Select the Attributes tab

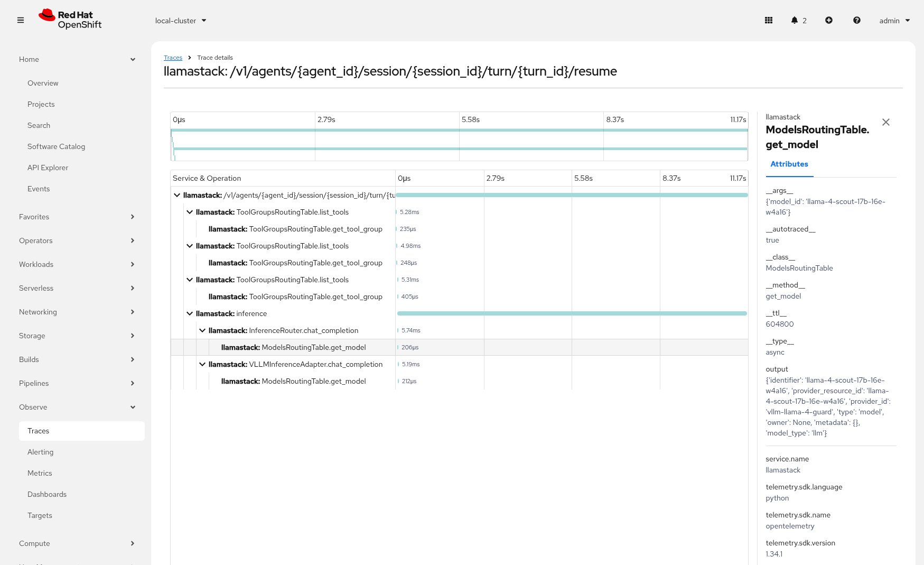coord(789,164)
